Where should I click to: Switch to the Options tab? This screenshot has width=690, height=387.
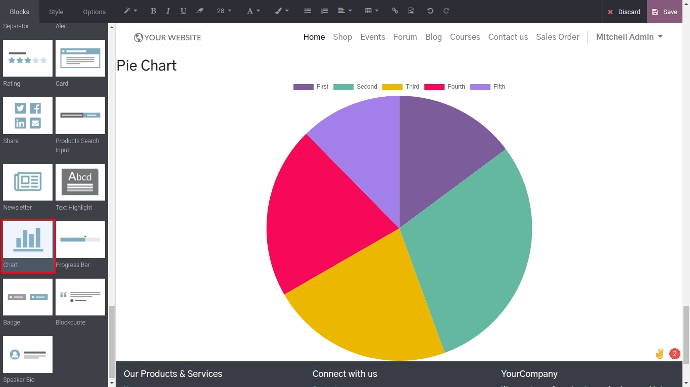pos(94,11)
